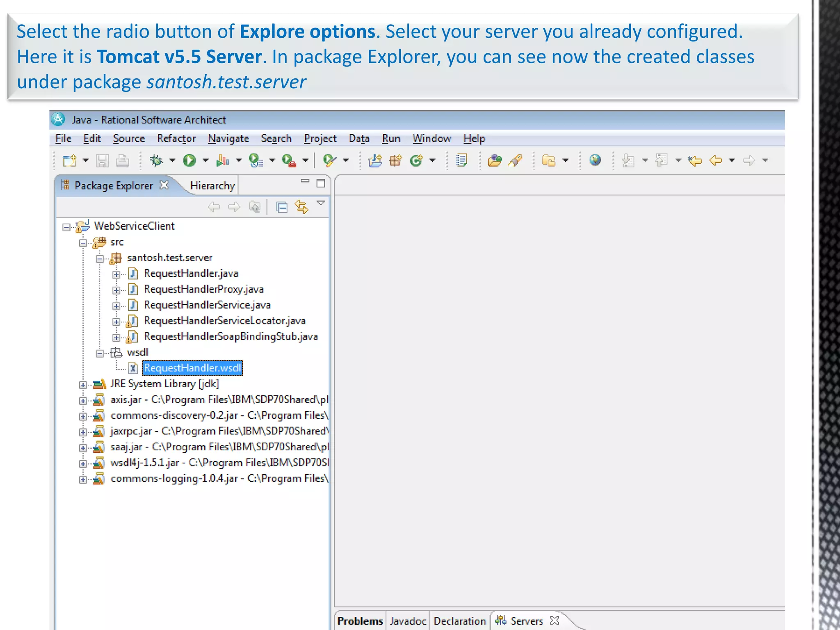This screenshot has height=630, width=840.
Task: Click the Back navigation arrow in toolbar
Action: tap(716, 160)
